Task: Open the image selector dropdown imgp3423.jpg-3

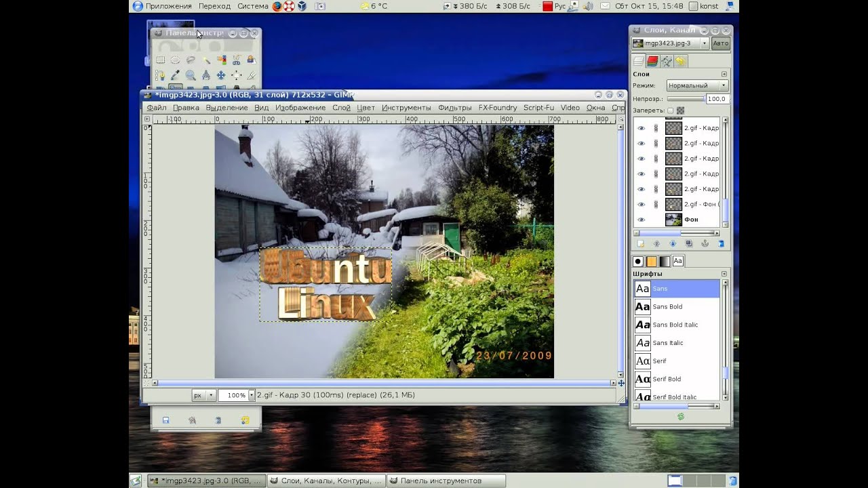Action: (670, 43)
